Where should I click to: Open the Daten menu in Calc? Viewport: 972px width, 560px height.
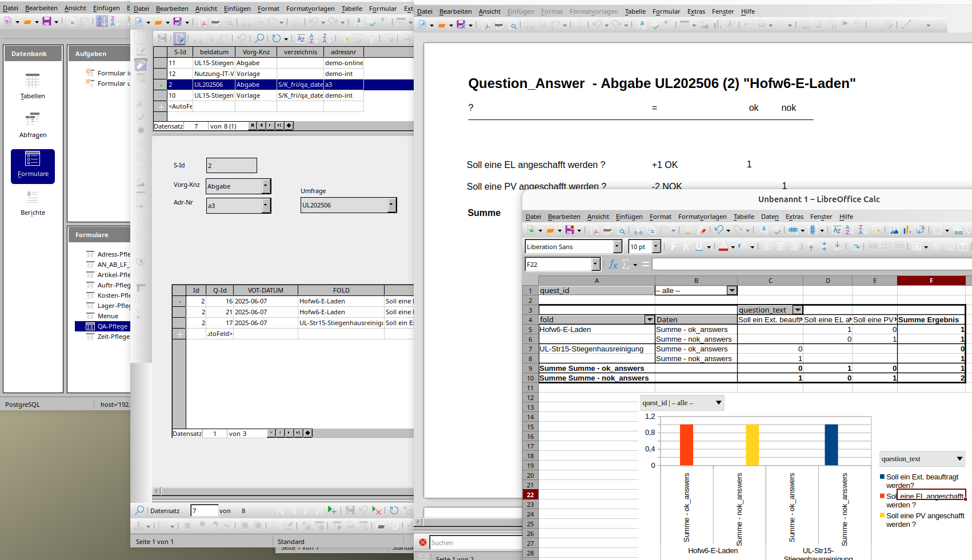point(770,217)
